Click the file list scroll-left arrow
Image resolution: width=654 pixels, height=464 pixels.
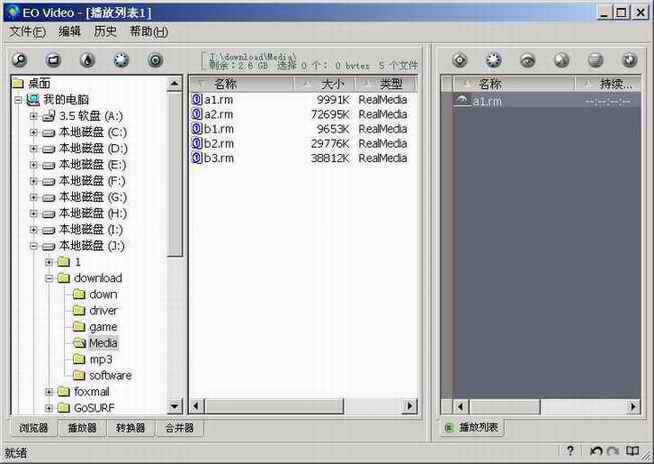click(197, 406)
